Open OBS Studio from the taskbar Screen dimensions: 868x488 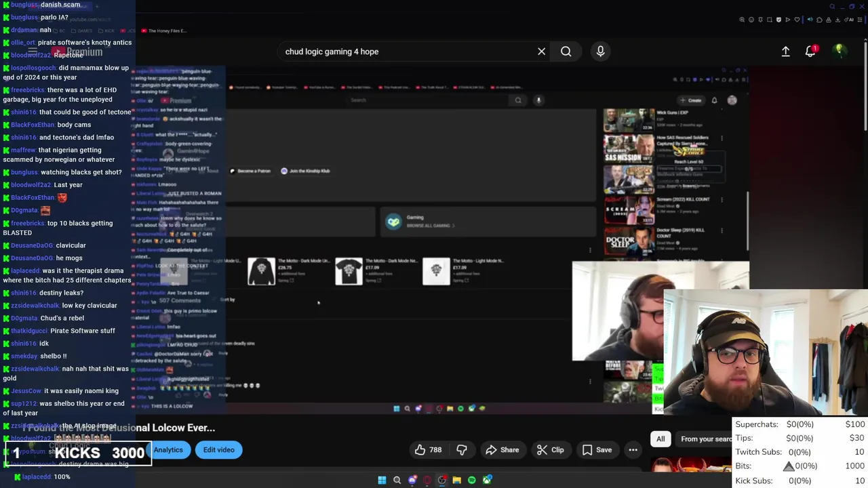441,480
